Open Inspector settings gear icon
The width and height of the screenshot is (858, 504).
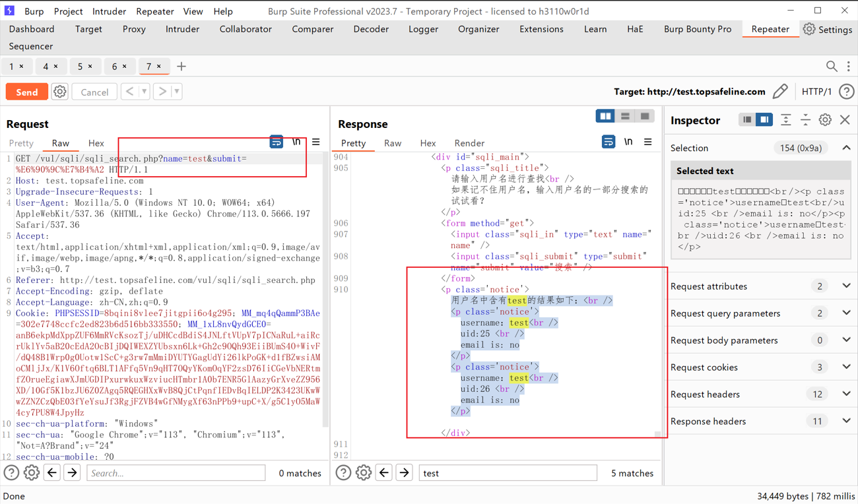(x=825, y=120)
